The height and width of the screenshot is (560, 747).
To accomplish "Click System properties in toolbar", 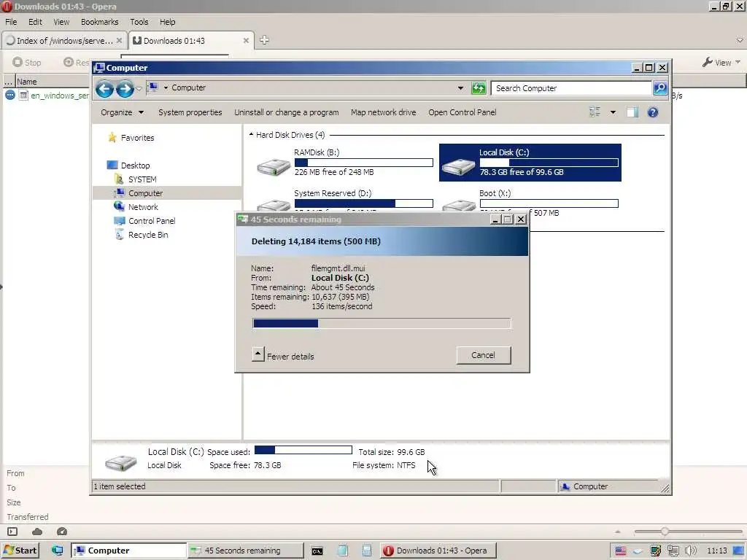I will click(190, 112).
